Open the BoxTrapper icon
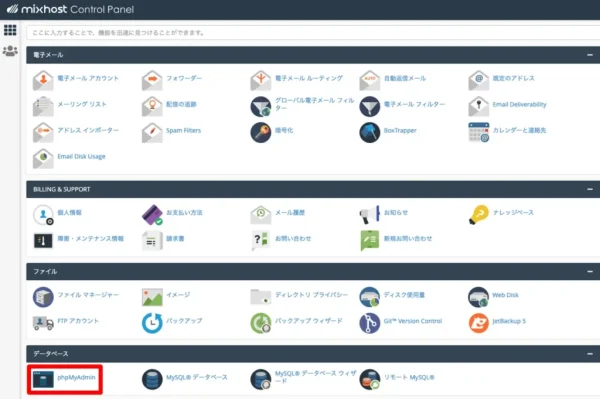The image size is (600, 399). [x=370, y=132]
